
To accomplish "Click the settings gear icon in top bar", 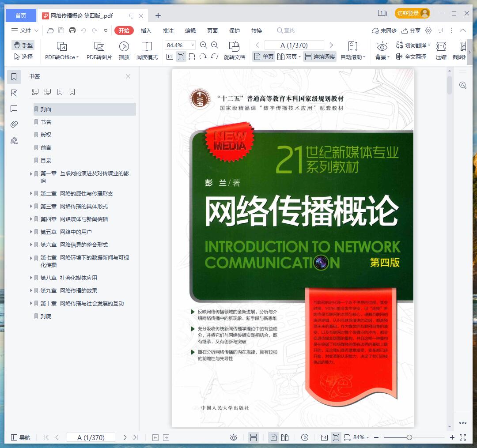I will click(428, 30).
